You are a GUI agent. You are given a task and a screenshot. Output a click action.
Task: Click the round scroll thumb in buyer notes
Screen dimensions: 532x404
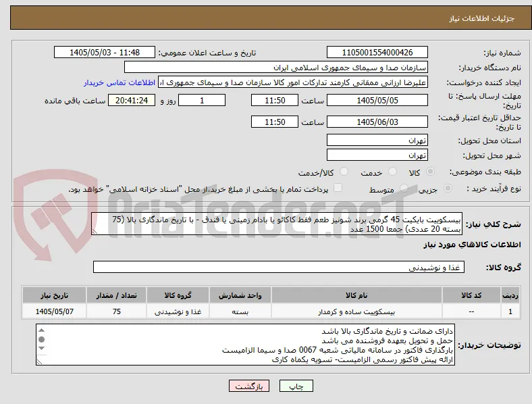pos(41,339)
